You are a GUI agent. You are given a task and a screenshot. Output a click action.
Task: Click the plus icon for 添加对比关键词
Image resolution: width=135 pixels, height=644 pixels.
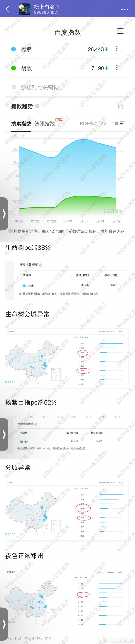click(x=14, y=87)
